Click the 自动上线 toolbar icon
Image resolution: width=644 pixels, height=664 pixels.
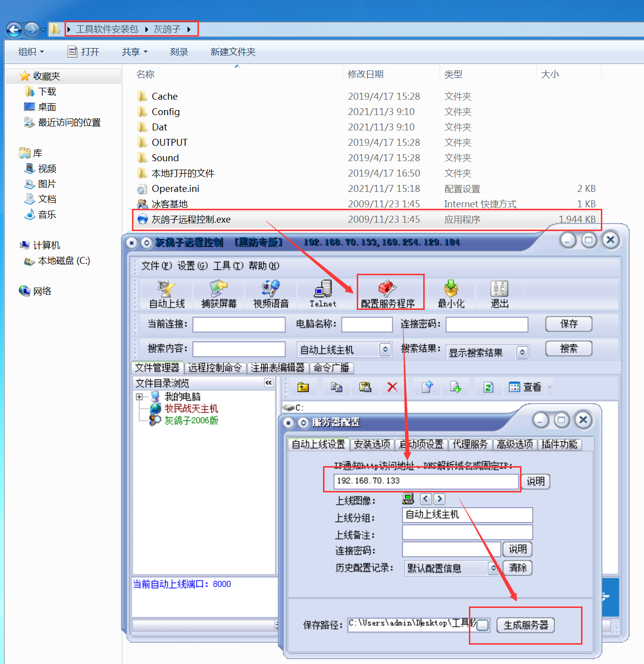(167, 295)
